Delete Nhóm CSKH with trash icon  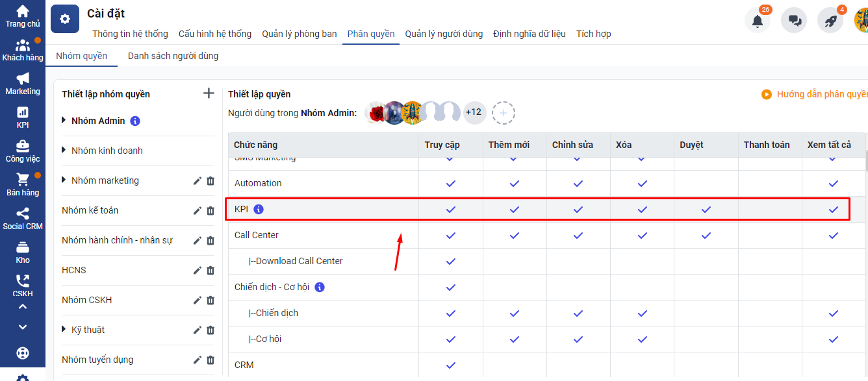point(211,301)
